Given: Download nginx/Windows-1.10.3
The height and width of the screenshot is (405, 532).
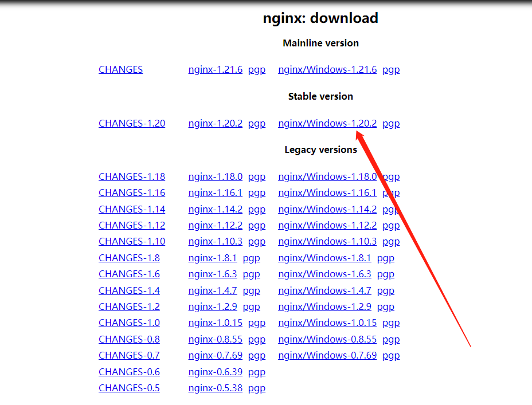Looking at the screenshot, I should coord(327,241).
